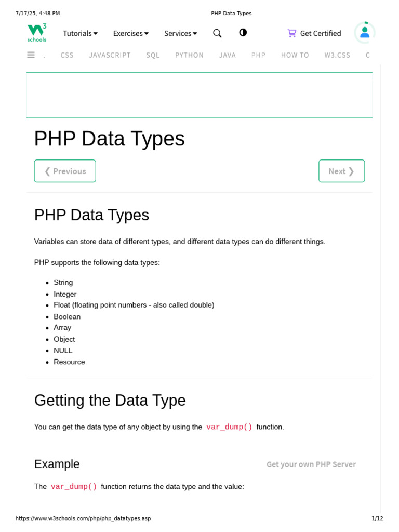
Task: Open the search magnifier icon
Action: click(217, 33)
